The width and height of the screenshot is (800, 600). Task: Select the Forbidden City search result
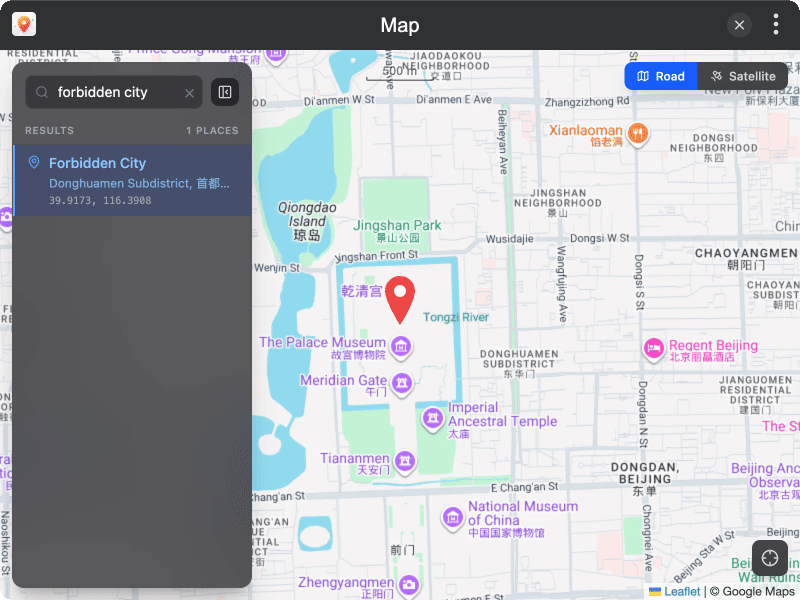click(x=133, y=180)
